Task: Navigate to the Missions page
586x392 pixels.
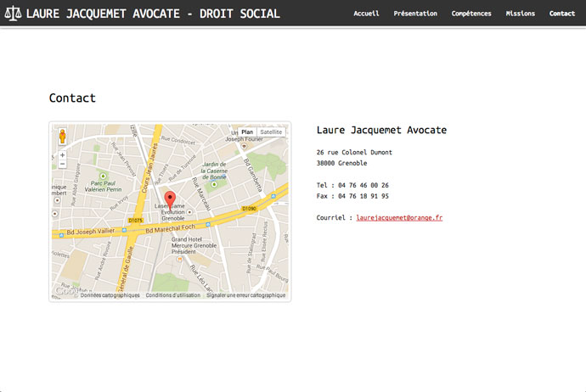Action: coord(520,14)
